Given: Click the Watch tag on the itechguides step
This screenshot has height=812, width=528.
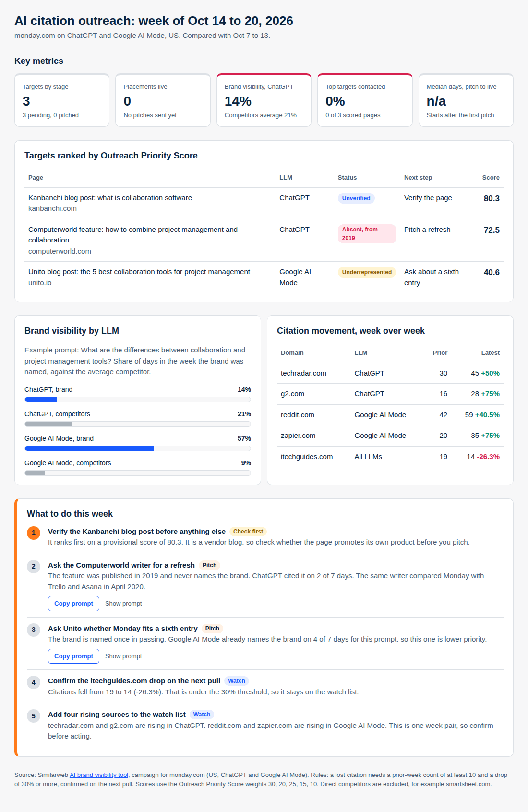Looking at the screenshot, I should click(237, 681).
